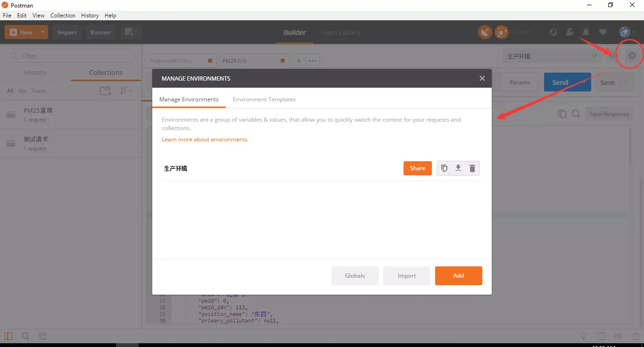Switch to Environment Templates tab
This screenshot has height=347, width=644.
pyautogui.click(x=264, y=99)
